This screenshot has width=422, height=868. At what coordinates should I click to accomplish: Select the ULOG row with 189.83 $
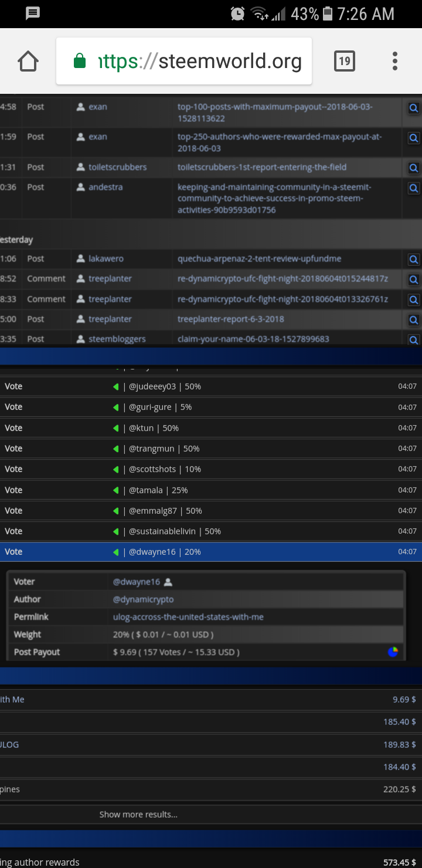click(x=211, y=744)
